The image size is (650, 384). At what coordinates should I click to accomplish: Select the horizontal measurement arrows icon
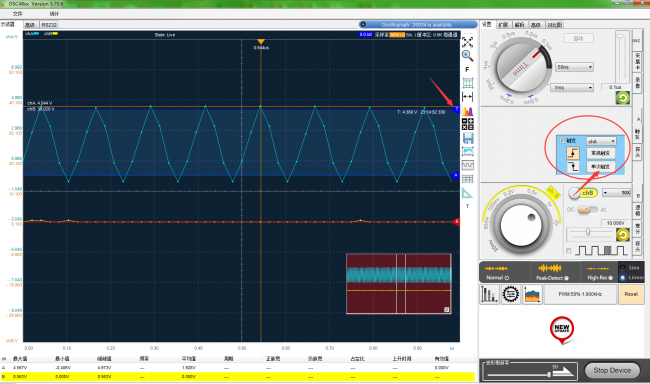click(x=468, y=97)
